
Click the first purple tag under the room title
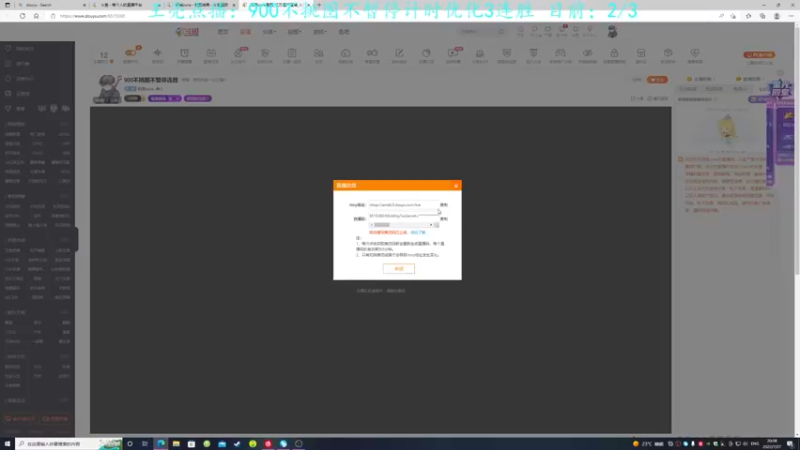click(x=164, y=98)
